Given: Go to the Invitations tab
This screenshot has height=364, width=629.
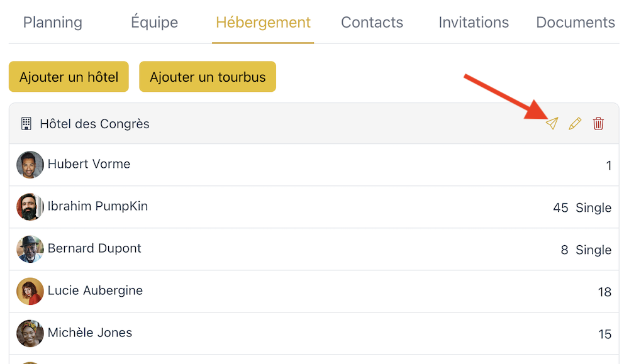Looking at the screenshot, I should point(474,22).
